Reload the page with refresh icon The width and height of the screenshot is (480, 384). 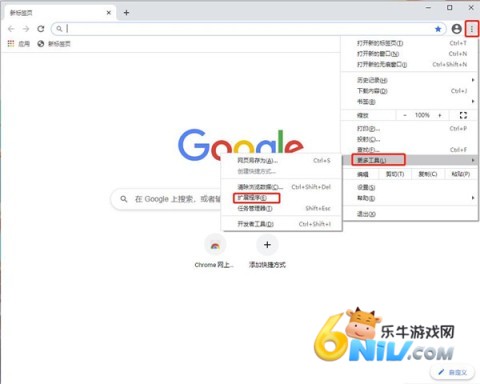[x=41, y=29]
